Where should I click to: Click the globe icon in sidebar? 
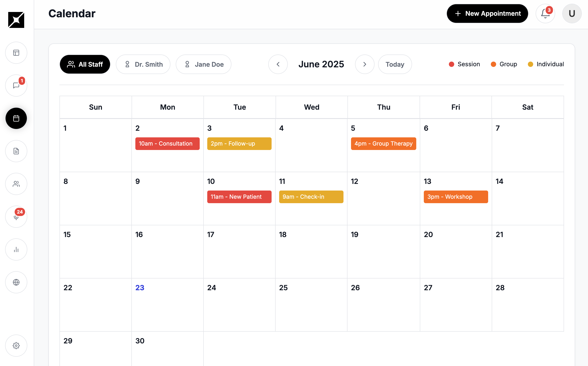point(16,282)
